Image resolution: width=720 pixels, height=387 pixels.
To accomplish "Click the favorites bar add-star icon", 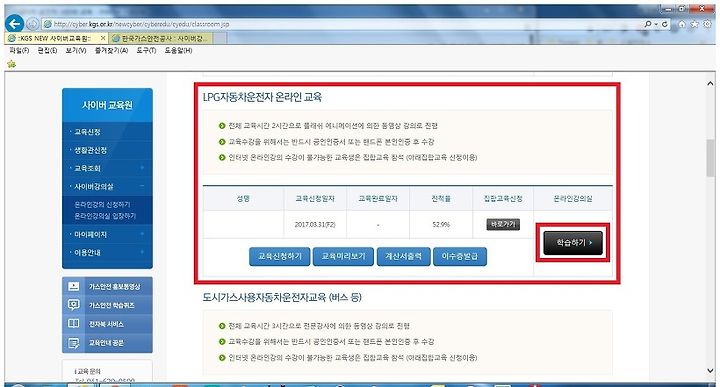I will click(11, 64).
